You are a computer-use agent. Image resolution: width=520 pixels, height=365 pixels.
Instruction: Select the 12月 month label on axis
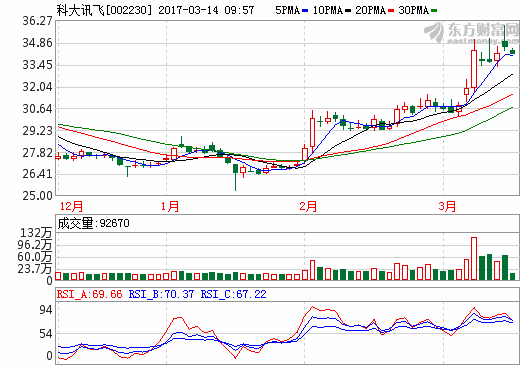71,206
